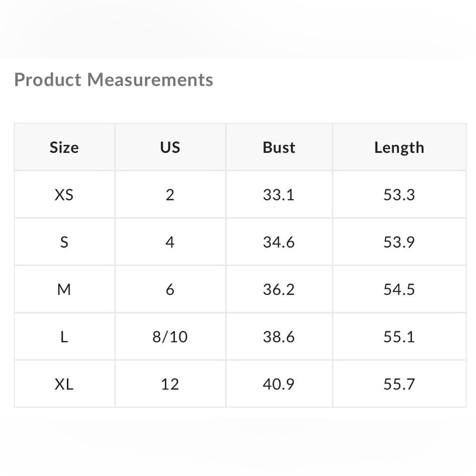
Task: Click the 54.5 length value
Action: 399,289
